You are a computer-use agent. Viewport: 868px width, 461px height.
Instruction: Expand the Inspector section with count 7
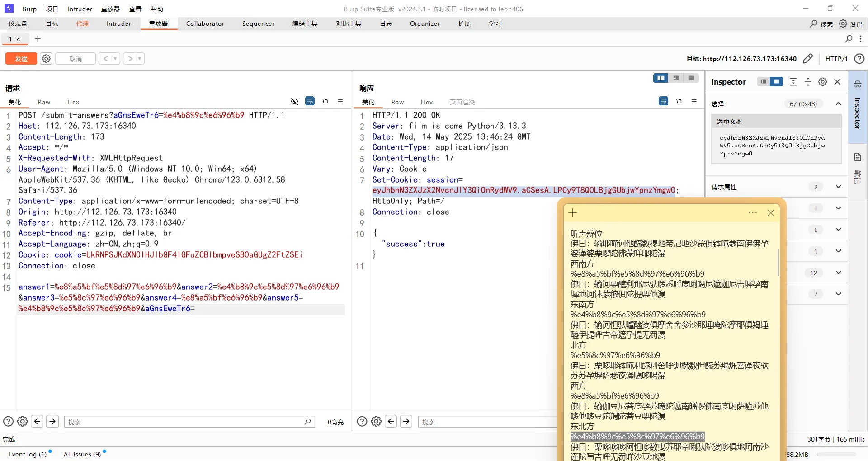pyautogui.click(x=838, y=294)
